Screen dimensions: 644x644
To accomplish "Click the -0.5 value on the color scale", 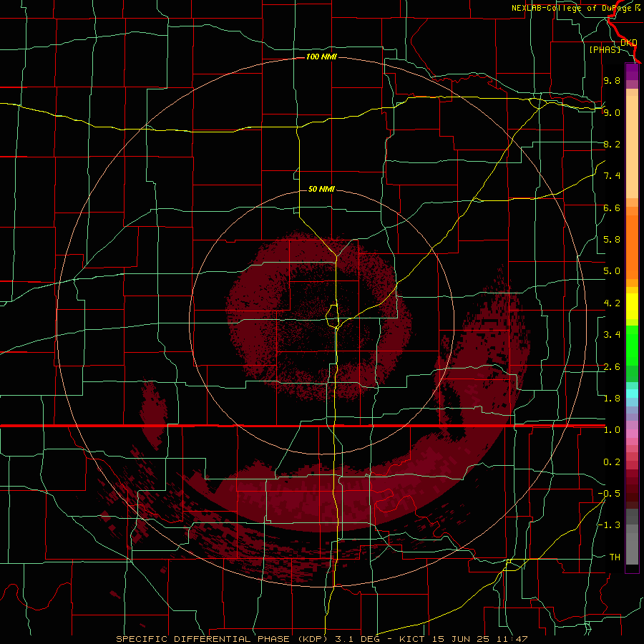I will tap(609, 493).
